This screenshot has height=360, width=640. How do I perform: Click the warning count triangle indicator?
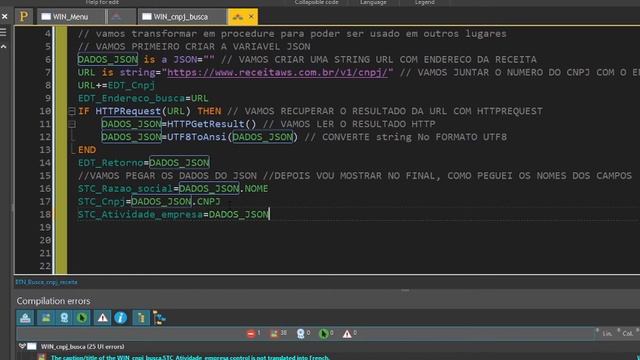350,333
